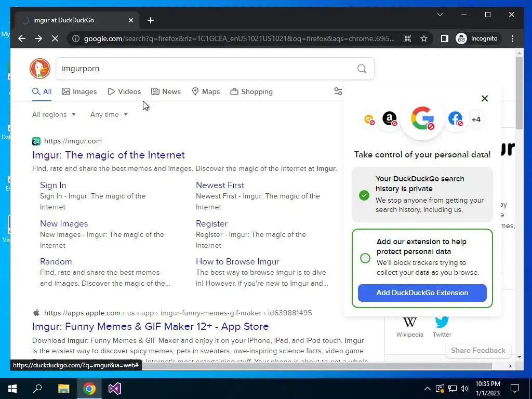Open the Chrome three-dot menu

point(512,38)
